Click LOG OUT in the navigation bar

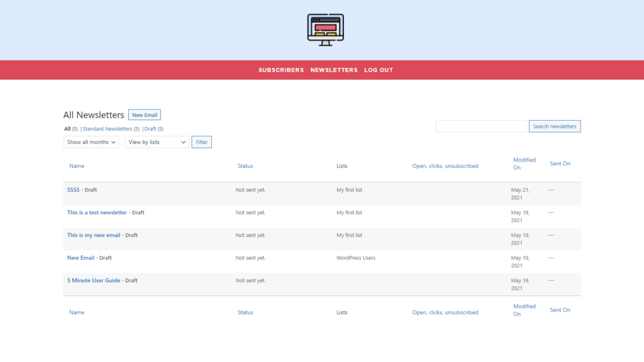[x=378, y=70]
